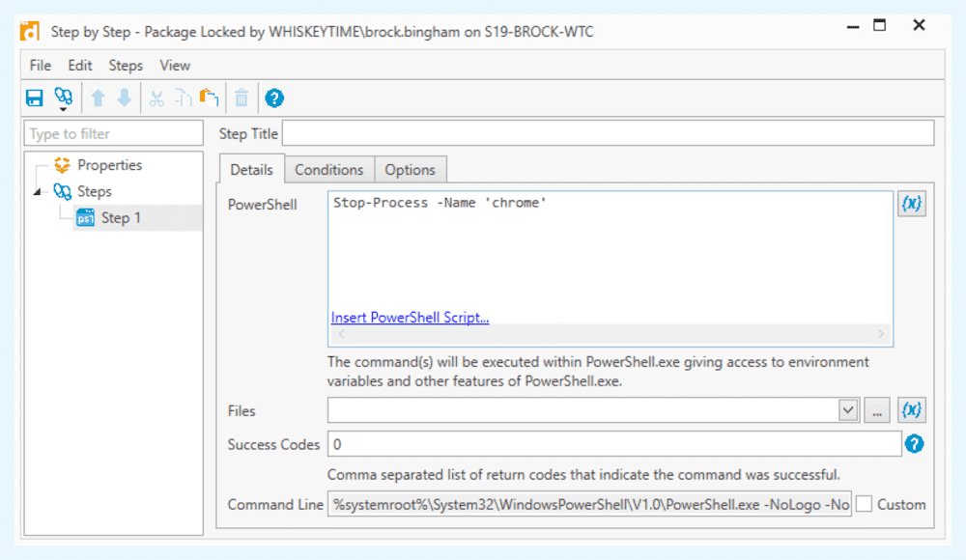Click the variables button beside PowerShell box
Screen dimensions: 966x560
(x=911, y=204)
